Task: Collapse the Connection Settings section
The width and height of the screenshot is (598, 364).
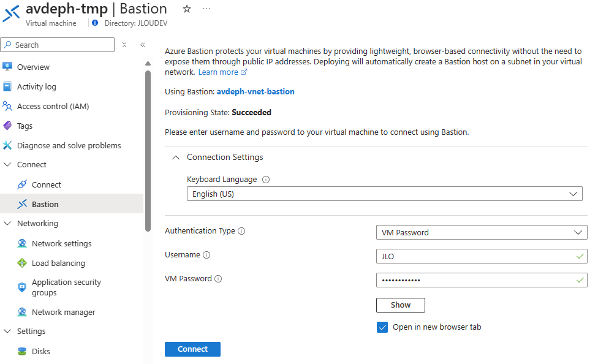Action: (x=175, y=157)
